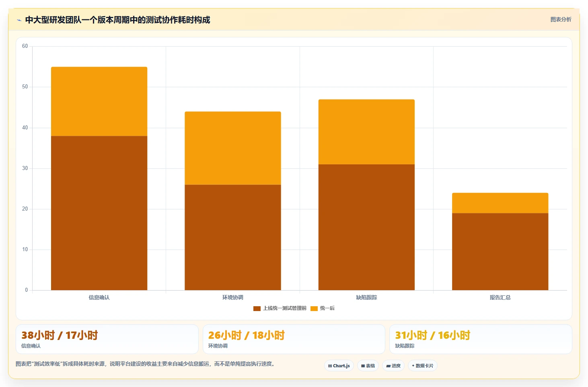Click the orange bar segment for 环境协调
The width and height of the screenshot is (588, 387).
[x=233, y=148]
